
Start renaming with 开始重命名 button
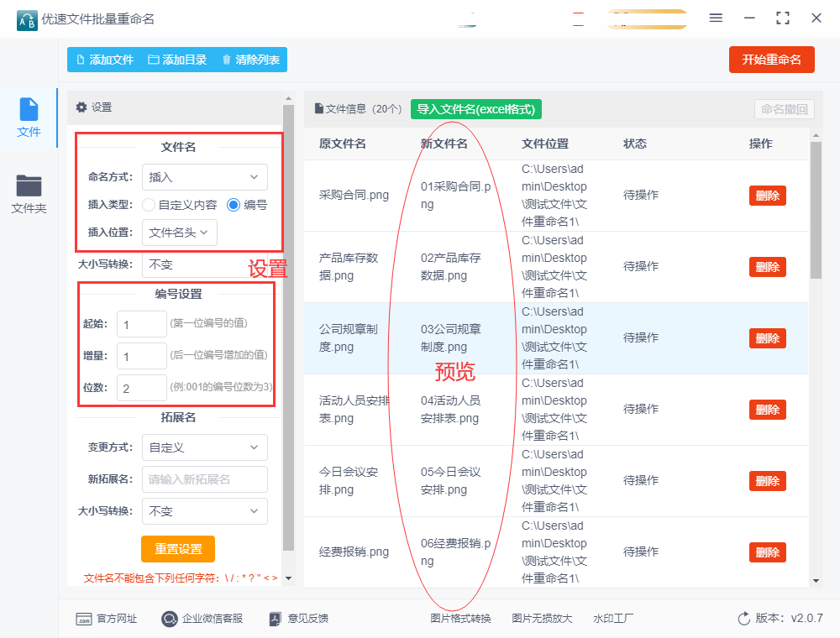771,60
